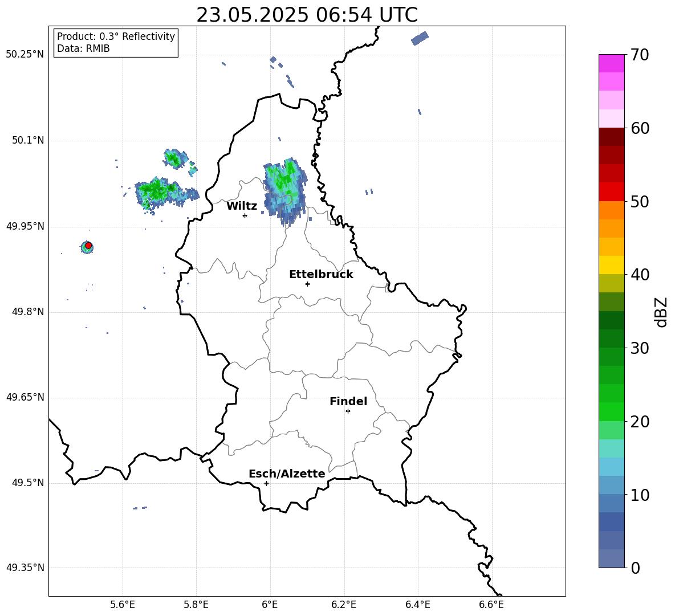Select the Esch/Alzette city label

point(287,474)
